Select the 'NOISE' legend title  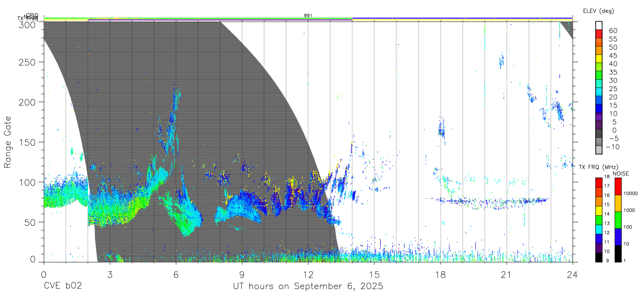point(621,173)
